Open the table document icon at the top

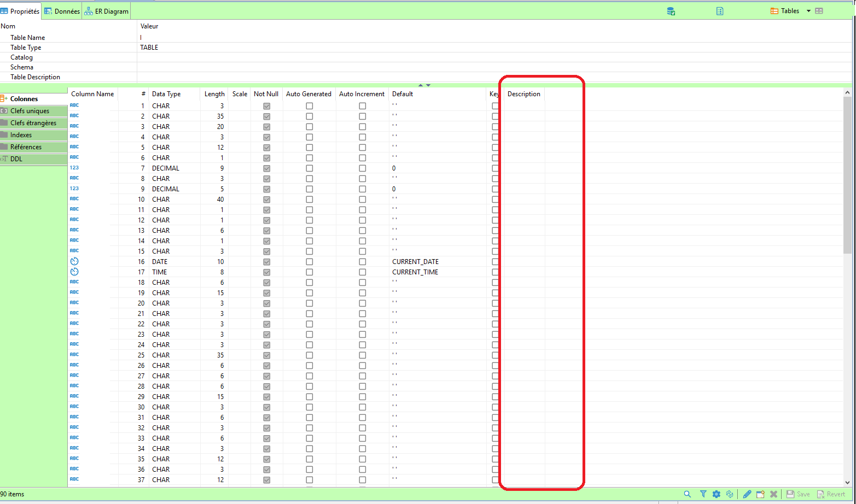point(719,10)
